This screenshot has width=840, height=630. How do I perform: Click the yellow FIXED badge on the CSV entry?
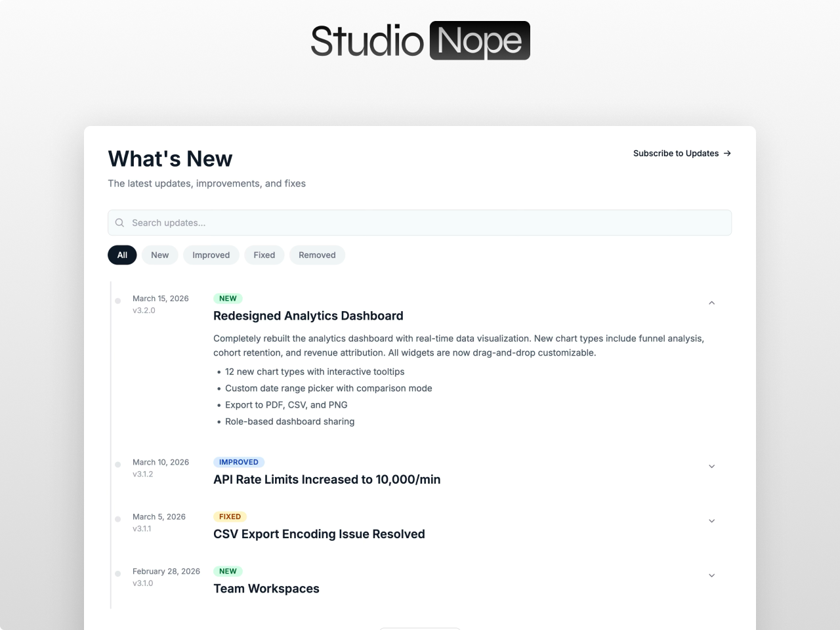click(x=230, y=516)
